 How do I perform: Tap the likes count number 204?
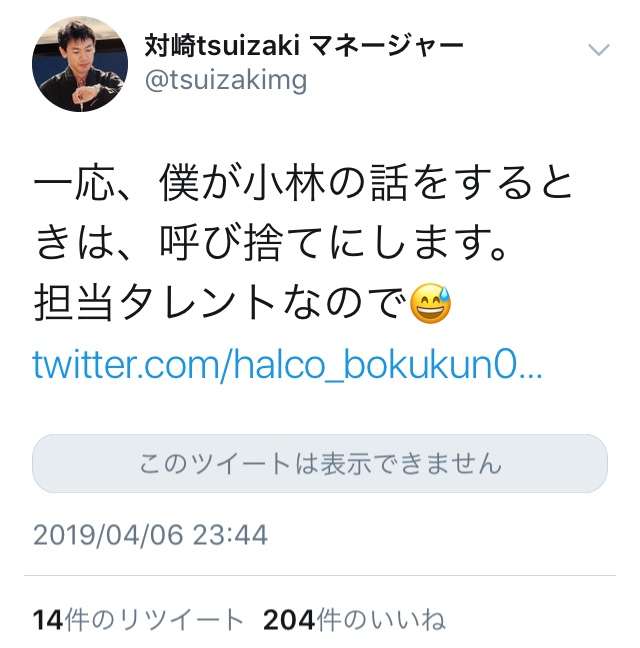click(x=289, y=620)
